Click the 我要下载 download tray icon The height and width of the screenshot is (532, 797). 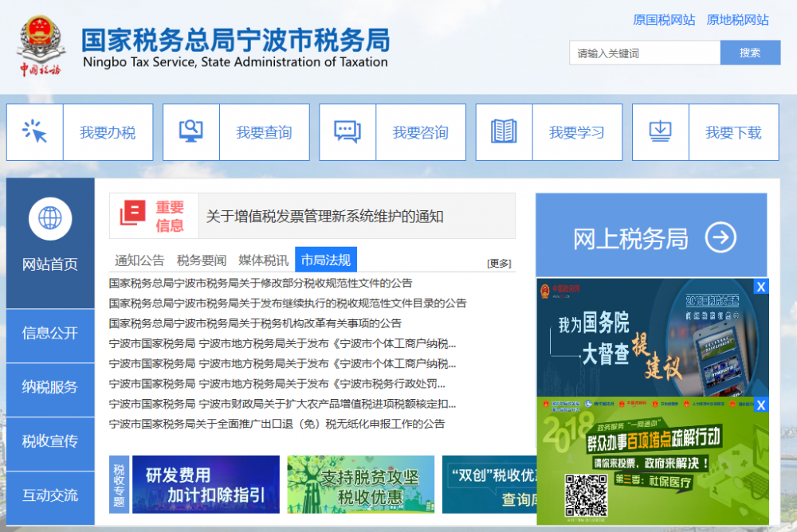(x=661, y=131)
